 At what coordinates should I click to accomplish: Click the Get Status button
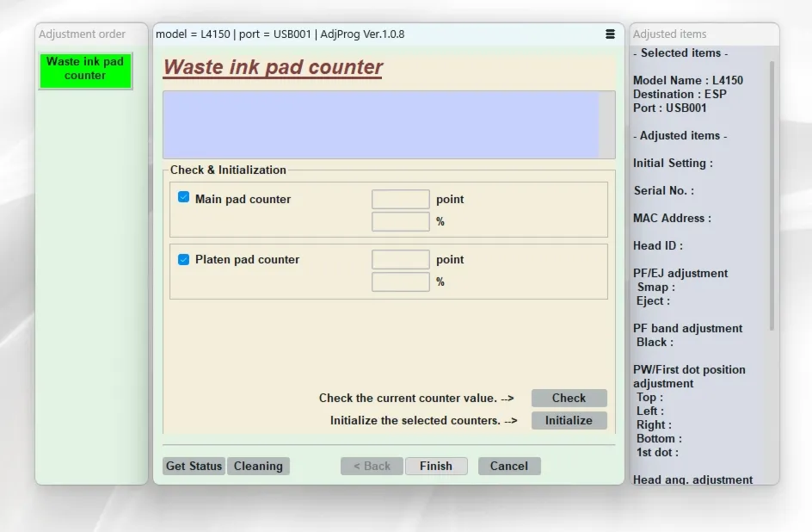coord(194,466)
